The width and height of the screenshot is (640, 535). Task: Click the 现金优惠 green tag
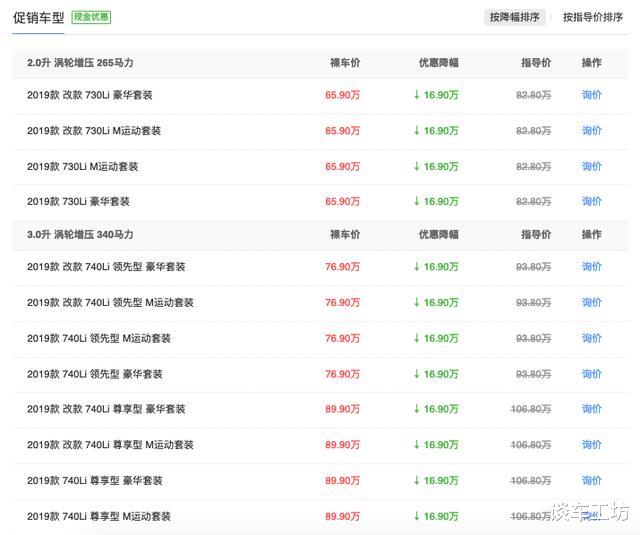(x=91, y=17)
